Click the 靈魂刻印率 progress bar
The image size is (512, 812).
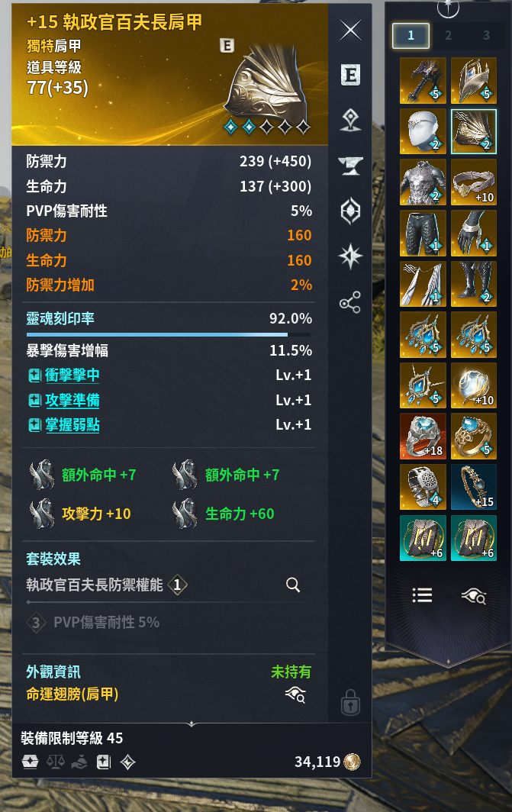point(169,334)
